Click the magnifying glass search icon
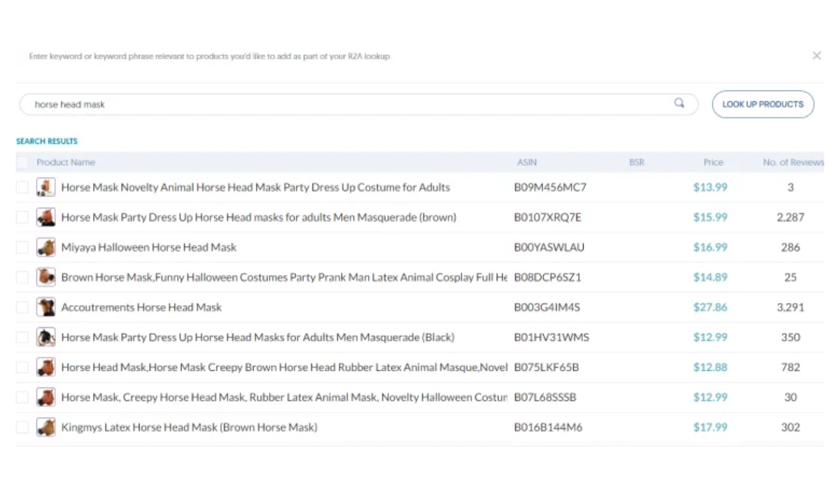This screenshot has height=504, width=840. [679, 104]
